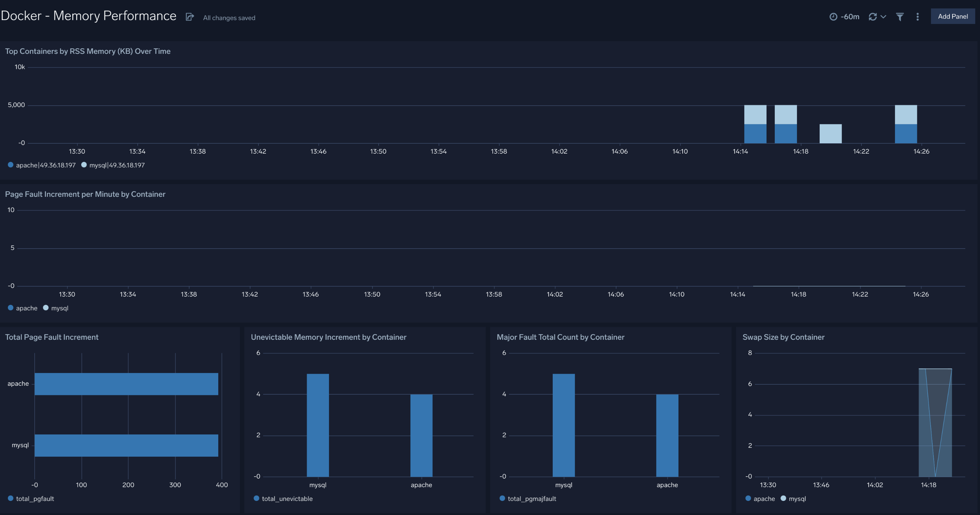Expand the auto-refresh interval chevron
The image size is (980, 515).
(x=883, y=17)
